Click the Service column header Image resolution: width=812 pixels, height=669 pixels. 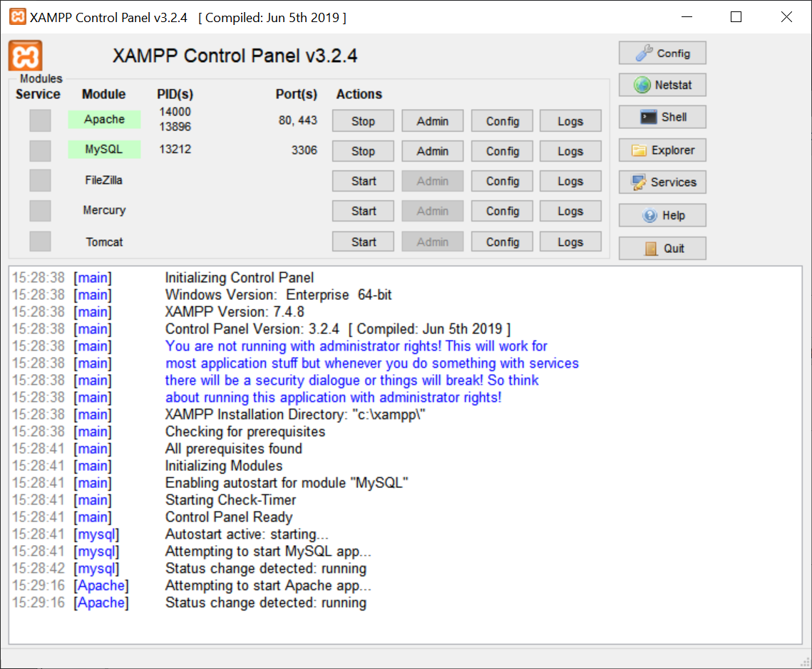pyautogui.click(x=38, y=94)
